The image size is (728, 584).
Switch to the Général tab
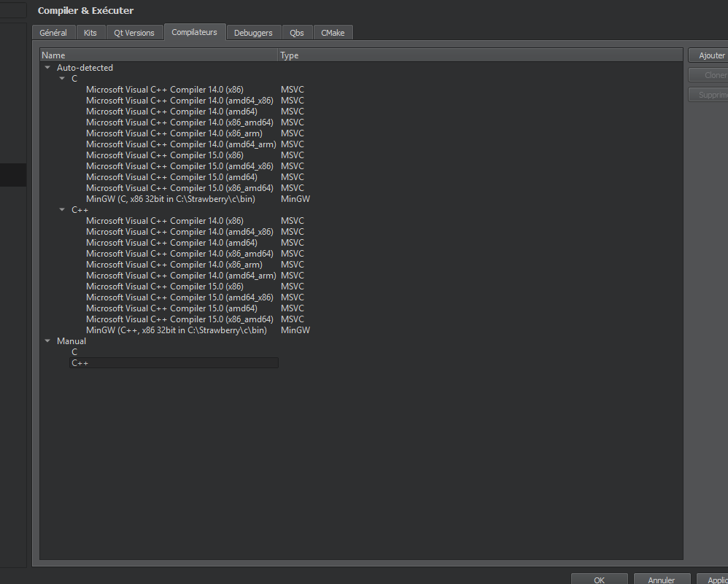tap(53, 33)
